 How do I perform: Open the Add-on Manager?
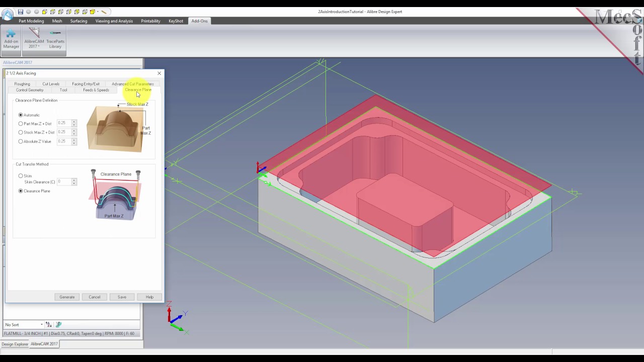(11, 39)
